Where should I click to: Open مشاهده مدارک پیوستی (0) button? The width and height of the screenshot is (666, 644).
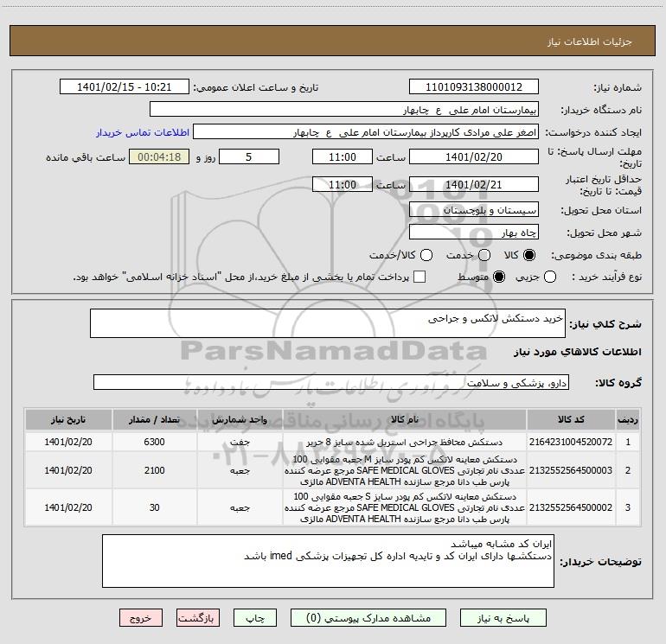coord(368,618)
